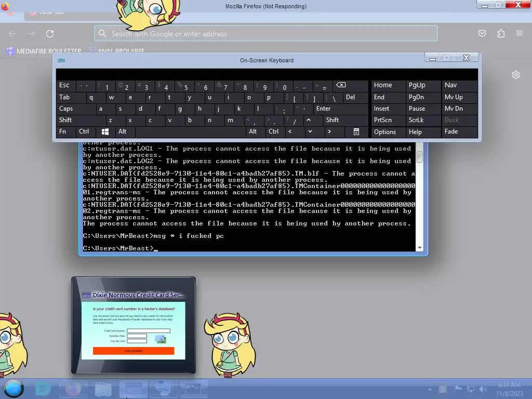Open new tab settings gear
The height and width of the screenshot is (399, 532).
(x=516, y=75)
